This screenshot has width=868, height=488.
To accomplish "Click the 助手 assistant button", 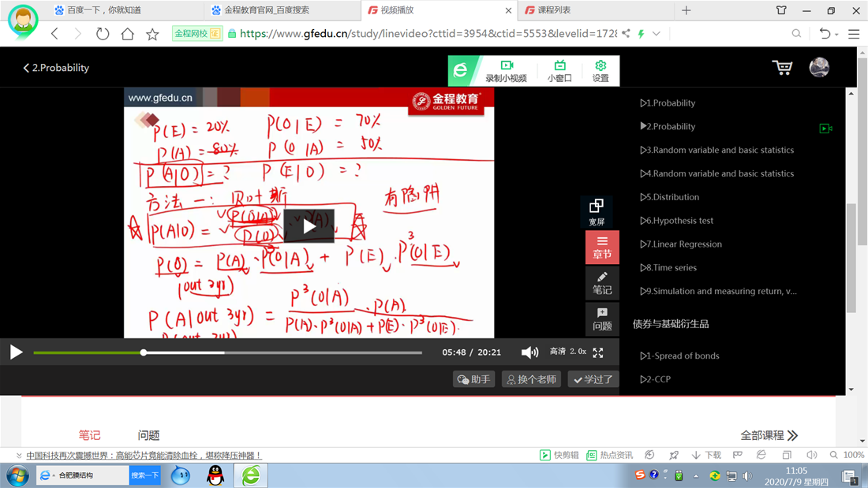I will pos(474,379).
